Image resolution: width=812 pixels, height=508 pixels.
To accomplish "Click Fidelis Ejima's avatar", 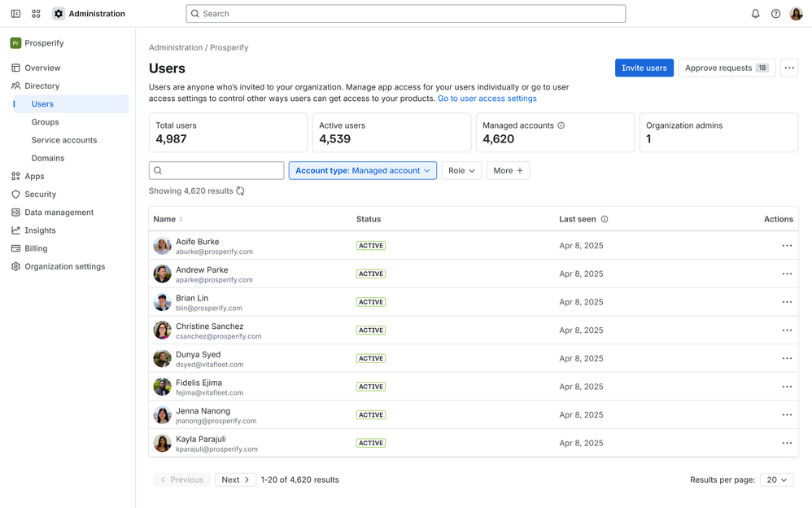I will tap(162, 387).
